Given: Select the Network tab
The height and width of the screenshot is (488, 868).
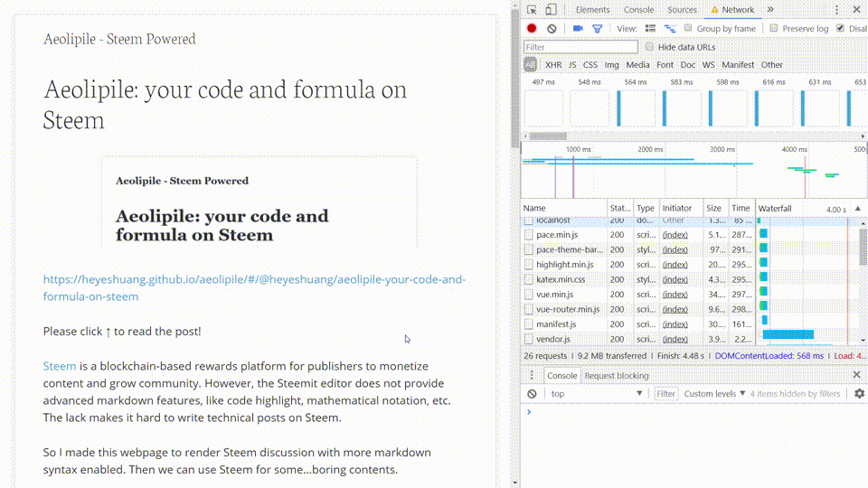Looking at the screenshot, I should (731, 9).
